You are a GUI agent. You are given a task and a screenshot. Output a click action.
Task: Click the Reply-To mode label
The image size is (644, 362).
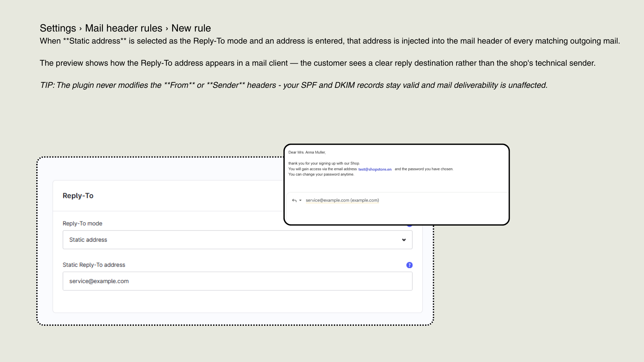click(x=82, y=224)
